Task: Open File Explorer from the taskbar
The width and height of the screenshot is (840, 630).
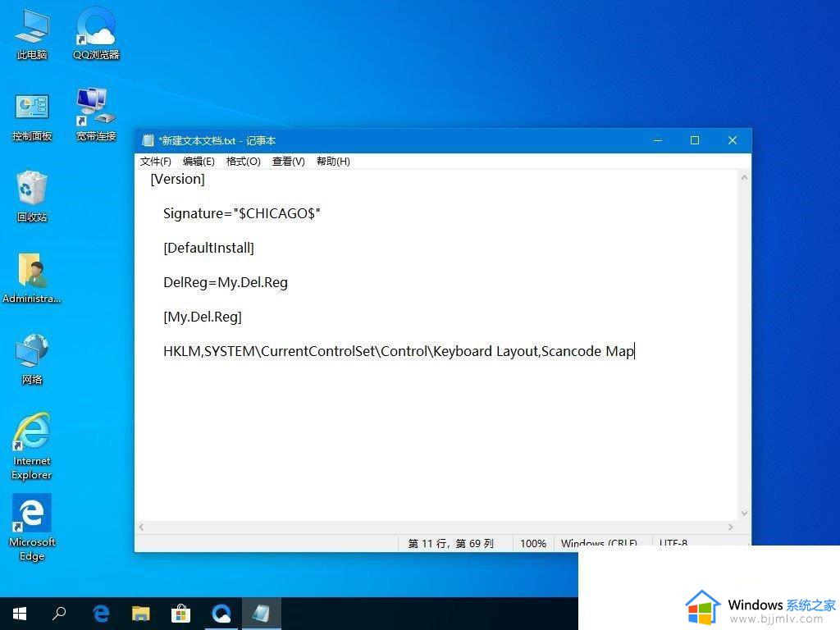Action: [x=141, y=614]
